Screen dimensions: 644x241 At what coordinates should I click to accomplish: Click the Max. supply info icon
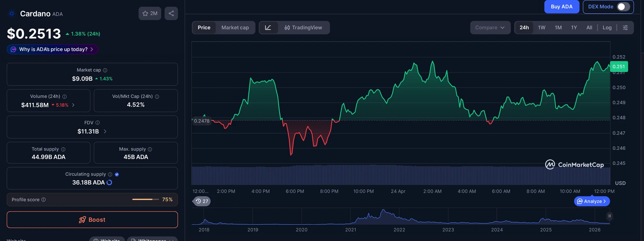150,149
